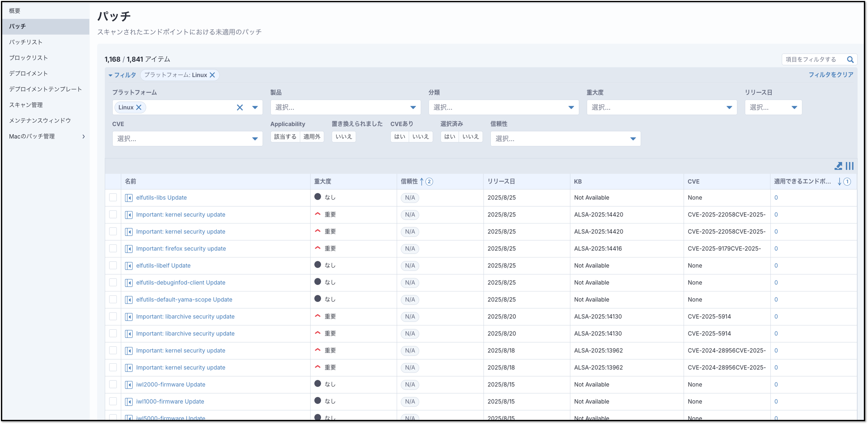The width and height of the screenshot is (868, 424).
Task: Click the 項目をフィルタする search field
Action: pos(812,60)
